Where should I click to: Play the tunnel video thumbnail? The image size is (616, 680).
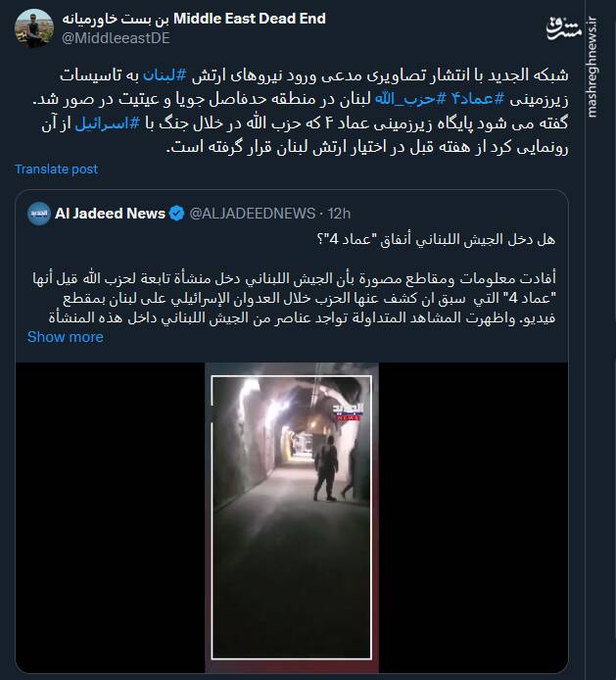(x=291, y=517)
